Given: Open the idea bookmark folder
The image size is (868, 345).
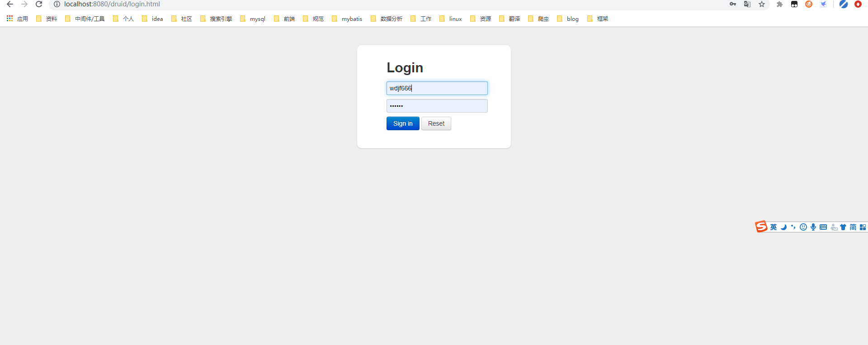Looking at the screenshot, I should pyautogui.click(x=152, y=19).
